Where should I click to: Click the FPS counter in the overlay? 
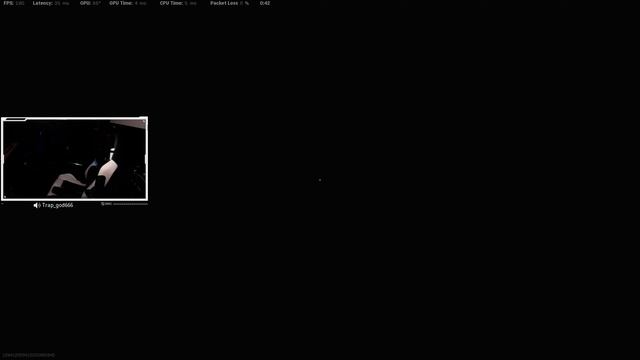tap(14, 3)
